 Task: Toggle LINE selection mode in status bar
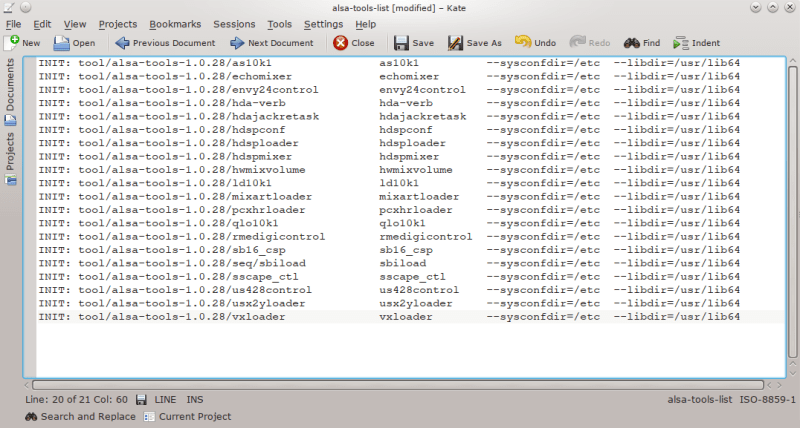tap(165, 400)
